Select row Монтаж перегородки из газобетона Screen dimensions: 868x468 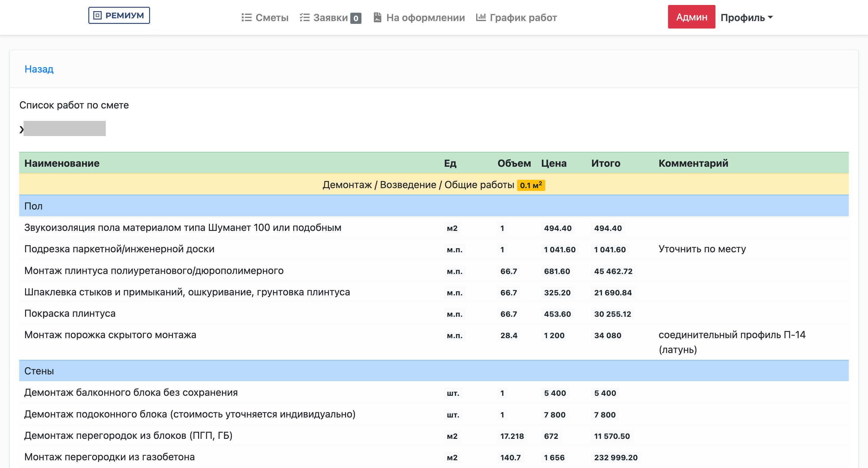coord(434,457)
